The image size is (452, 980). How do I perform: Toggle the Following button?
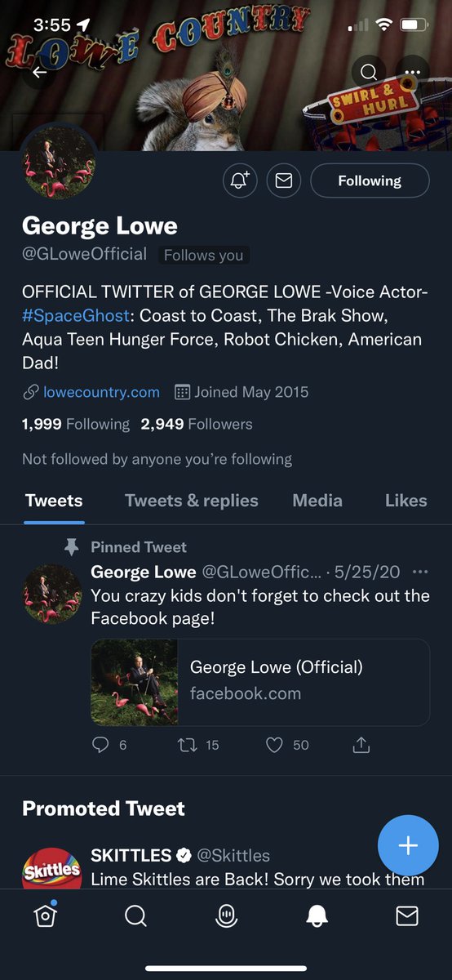click(370, 180)
